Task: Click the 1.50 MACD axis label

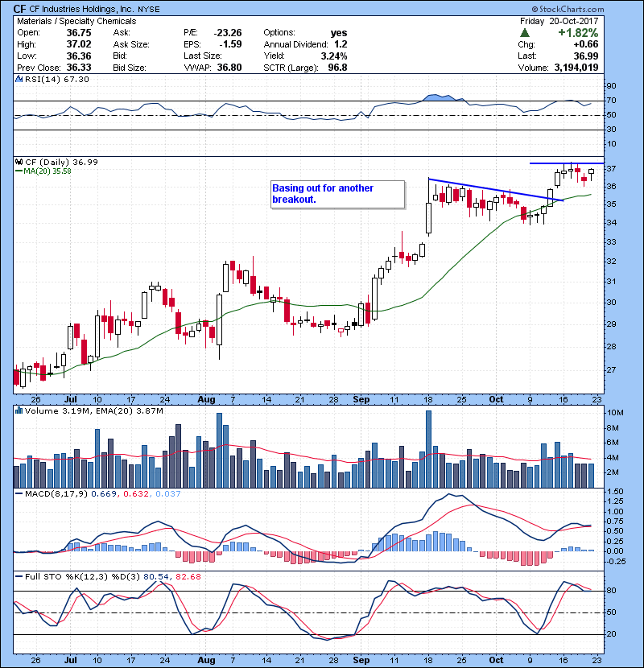Action: click(614, 491)
